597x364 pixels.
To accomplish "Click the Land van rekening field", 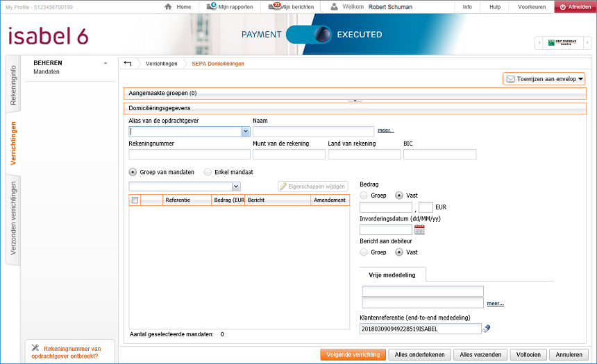I will (364, 155).
